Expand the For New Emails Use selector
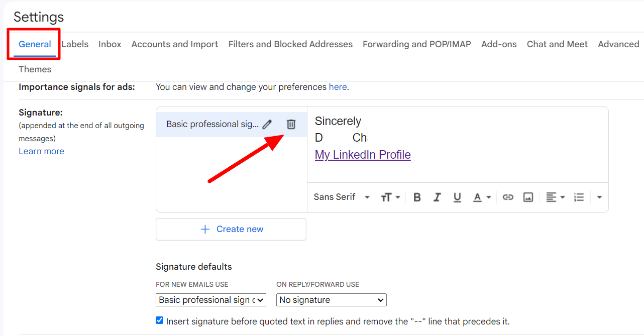The image size is (644, 336). tap(211, 300)
